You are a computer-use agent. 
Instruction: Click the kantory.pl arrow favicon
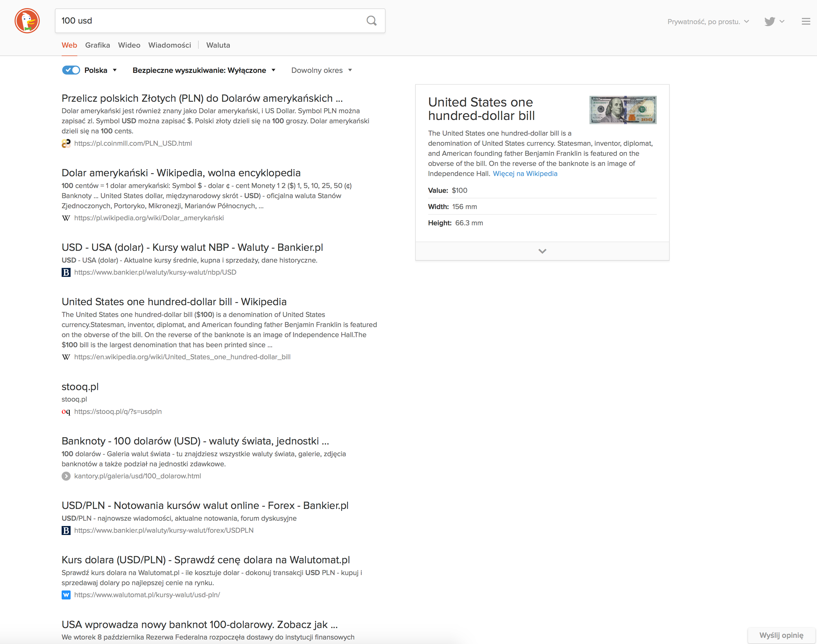[x=66, y=476]
